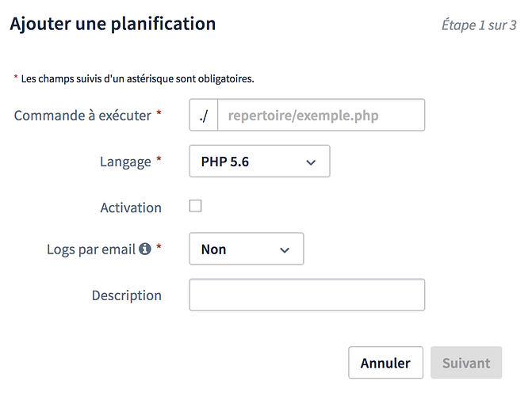532x396 pixels.
Task: Click the chevron arrow in the Logs selector
Action: pos(285,249)
